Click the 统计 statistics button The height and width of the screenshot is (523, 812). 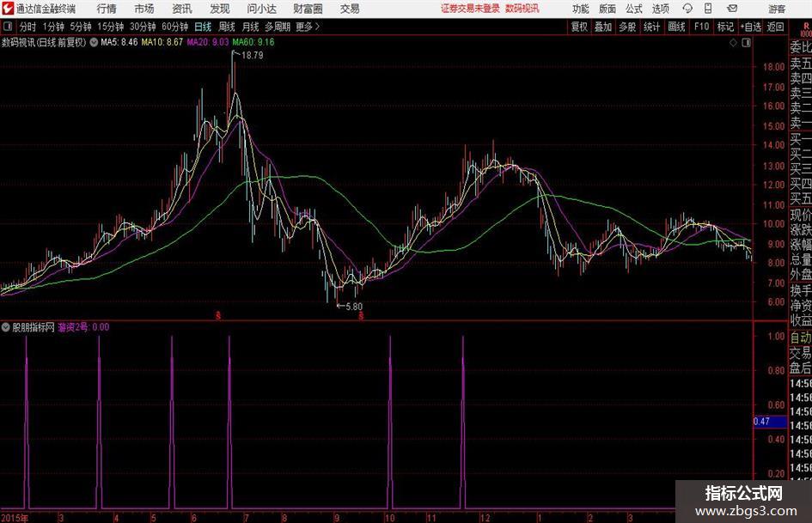pyautogui.click(x=651, y=27)
